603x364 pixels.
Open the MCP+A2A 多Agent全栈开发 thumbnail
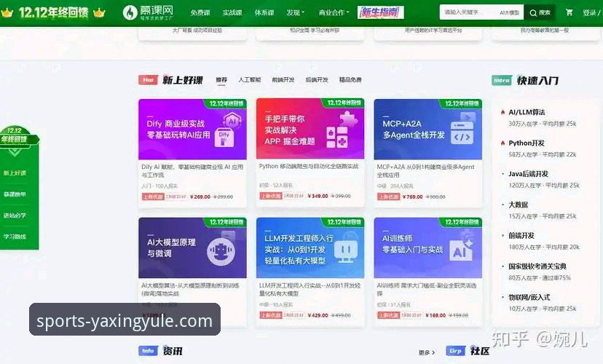click(x=427, y=129)
